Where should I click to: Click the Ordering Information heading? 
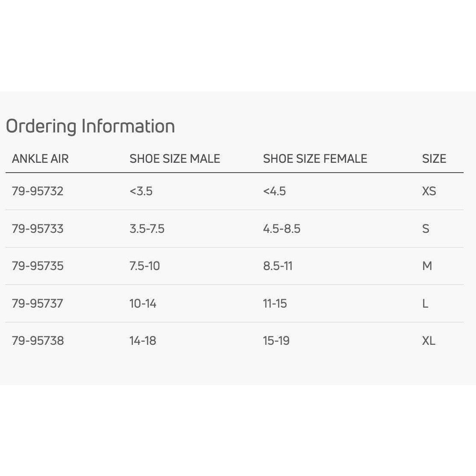(x=91, y=126)
